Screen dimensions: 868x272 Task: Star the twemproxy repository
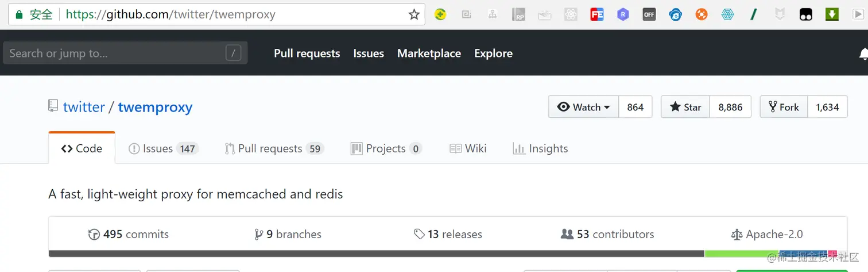pos(685,107)
